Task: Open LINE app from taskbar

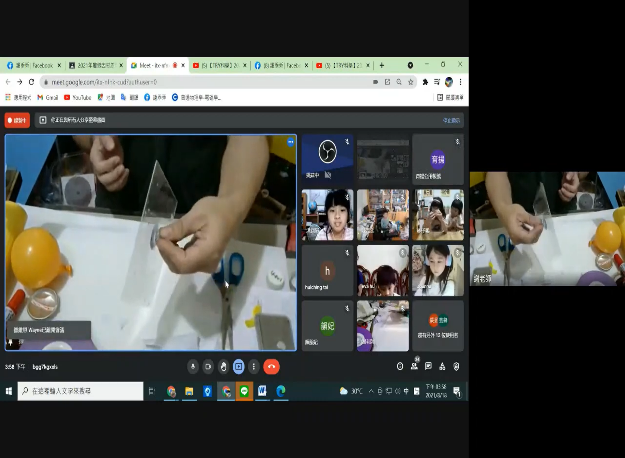Action: [x=244, y=391]
